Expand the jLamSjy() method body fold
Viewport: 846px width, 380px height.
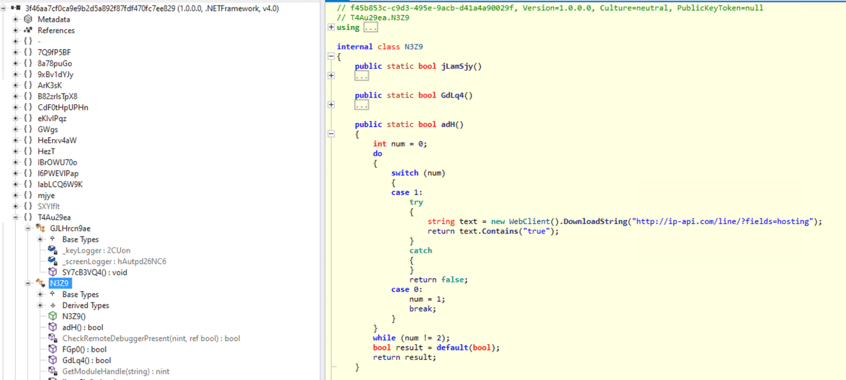(331, 76)
